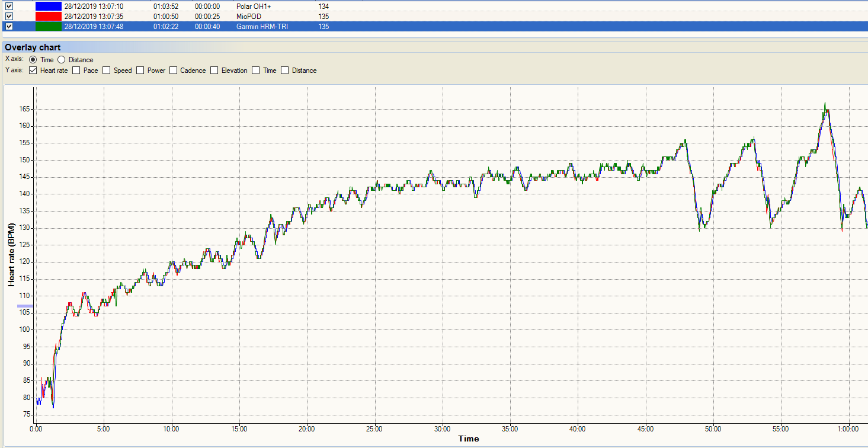The height and width of the screenshot is (448, 868).
Task: Click the offset value "00:00:00"
Action: tap(207, 6)
